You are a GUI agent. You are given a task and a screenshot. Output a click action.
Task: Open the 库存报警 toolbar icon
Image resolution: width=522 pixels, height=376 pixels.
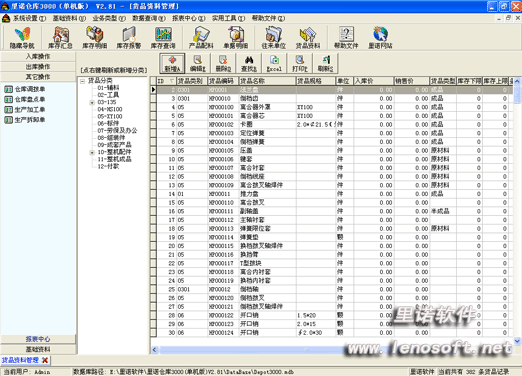(129, 38)
